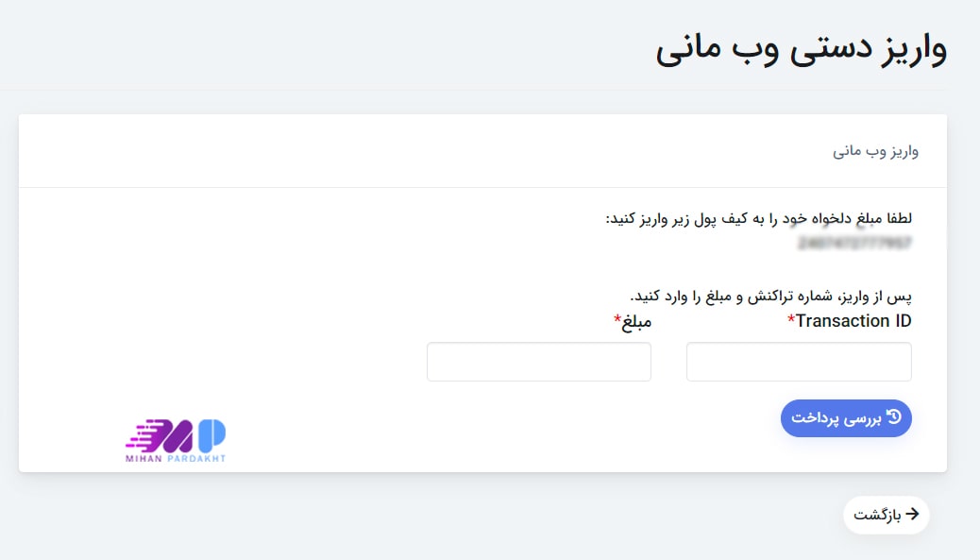Click the بازگشت button to go back
The image size is (980, 560).
885,515
